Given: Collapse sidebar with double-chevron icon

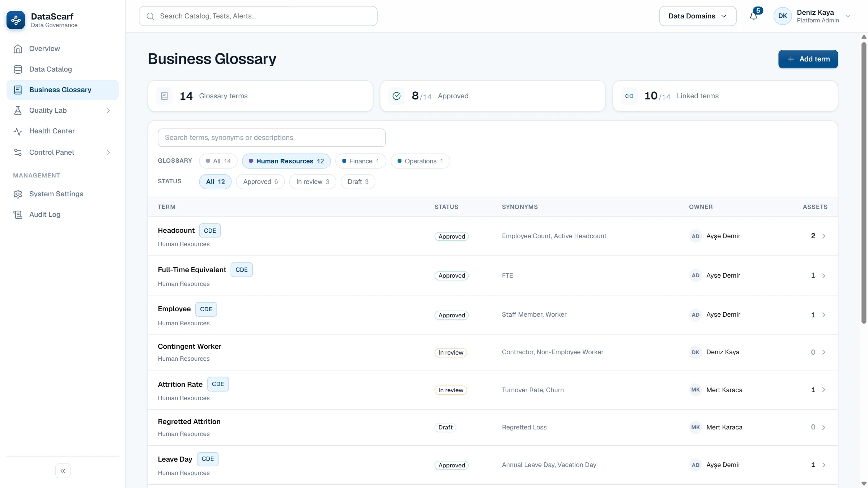Looking at the screenshot, I should (63, 471).
